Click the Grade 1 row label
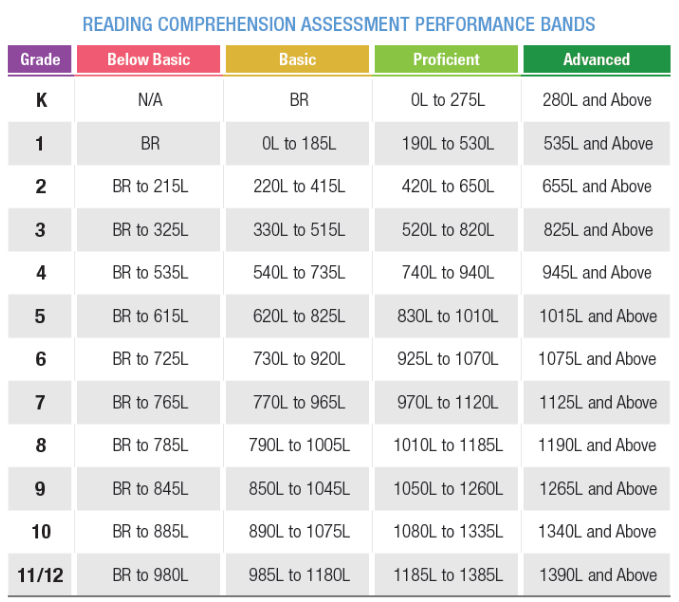Image resolution: width=679 pixels, height=602 pixels. pyautogui.click(x=40, y=144)
